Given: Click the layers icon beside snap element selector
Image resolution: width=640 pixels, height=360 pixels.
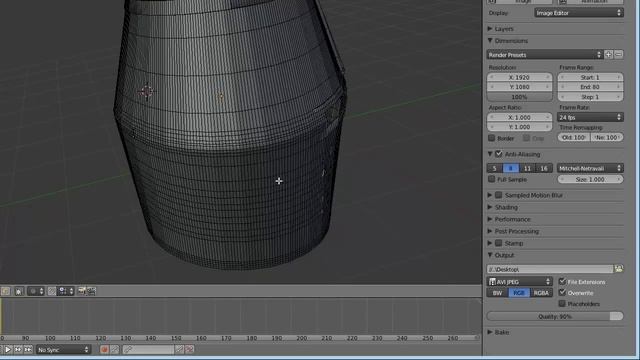Looking at the screenshot, I should 51,291.
